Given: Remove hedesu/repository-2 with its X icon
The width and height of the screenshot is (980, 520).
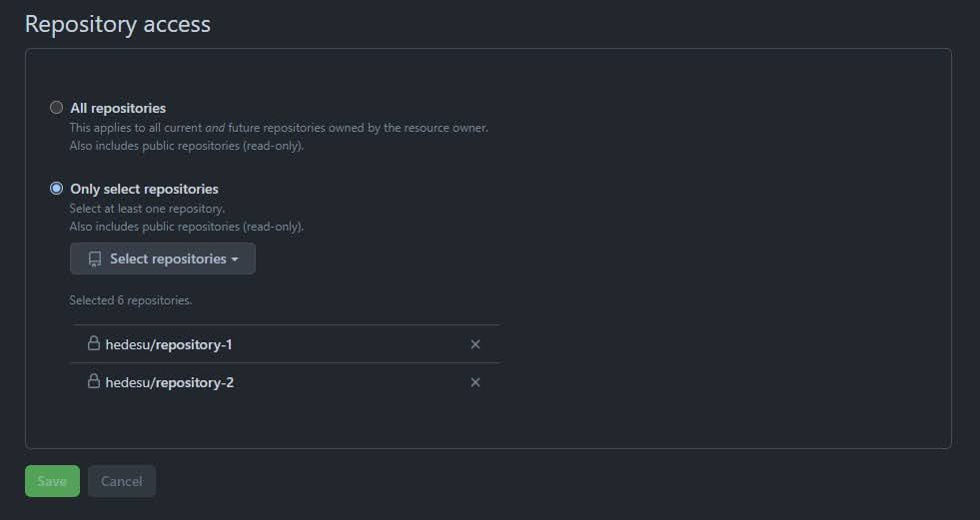Looking at the screenshot, I should pyautogui.click(x=476, y=382).
